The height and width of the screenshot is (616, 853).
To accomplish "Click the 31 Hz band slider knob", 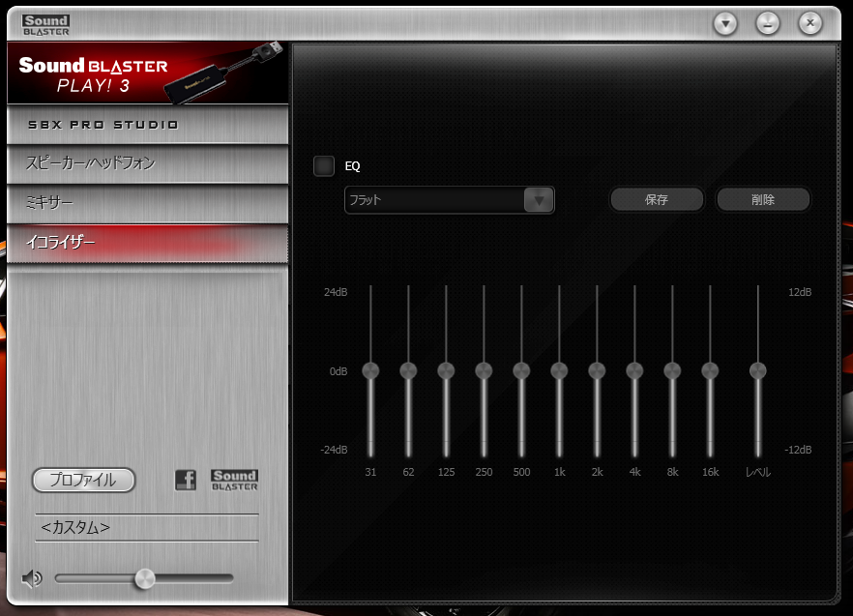I will tap(370, 370).
